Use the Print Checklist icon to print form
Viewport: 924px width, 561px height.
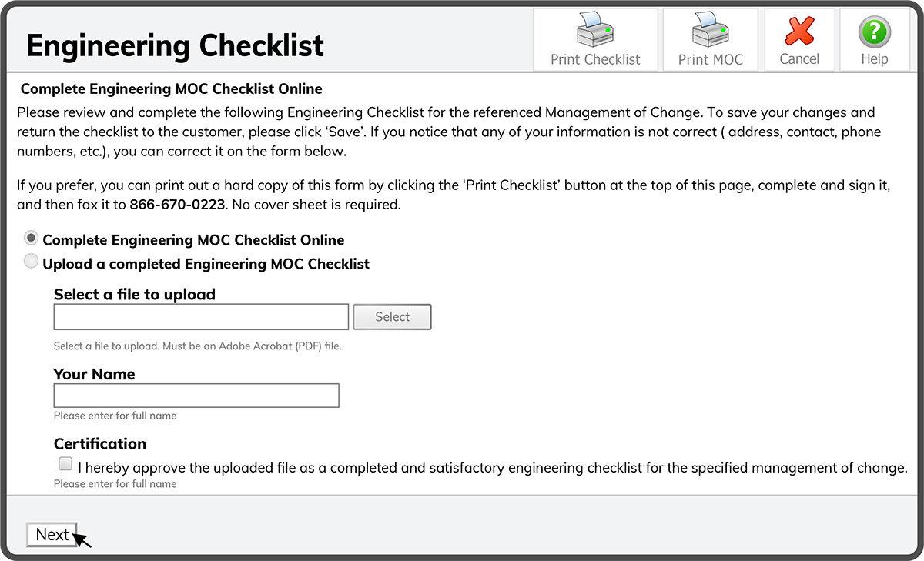(x=594, y=31)
